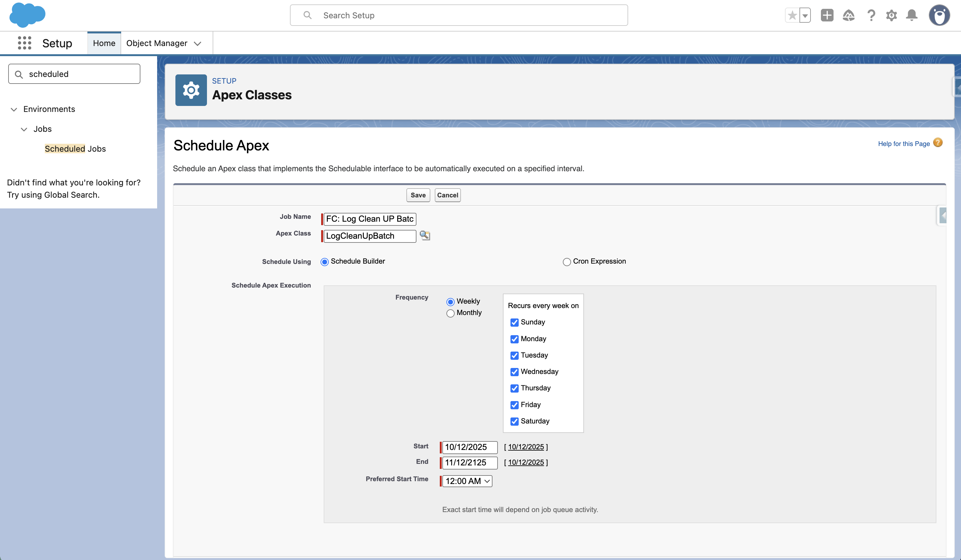The height and width of the screenshot is (560, 961).
Task: Uncheck the Thursday checkbox
Action: pos(514,388)
